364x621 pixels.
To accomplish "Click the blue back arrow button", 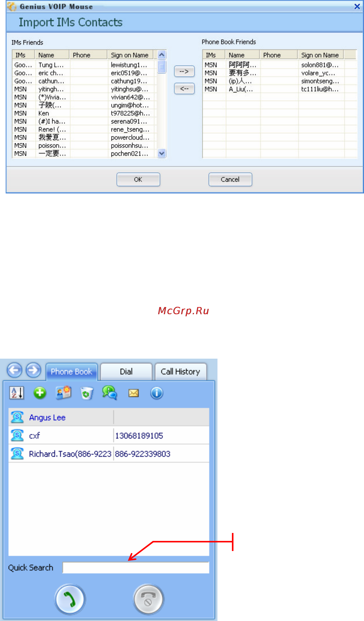I will tap(14, 370).
